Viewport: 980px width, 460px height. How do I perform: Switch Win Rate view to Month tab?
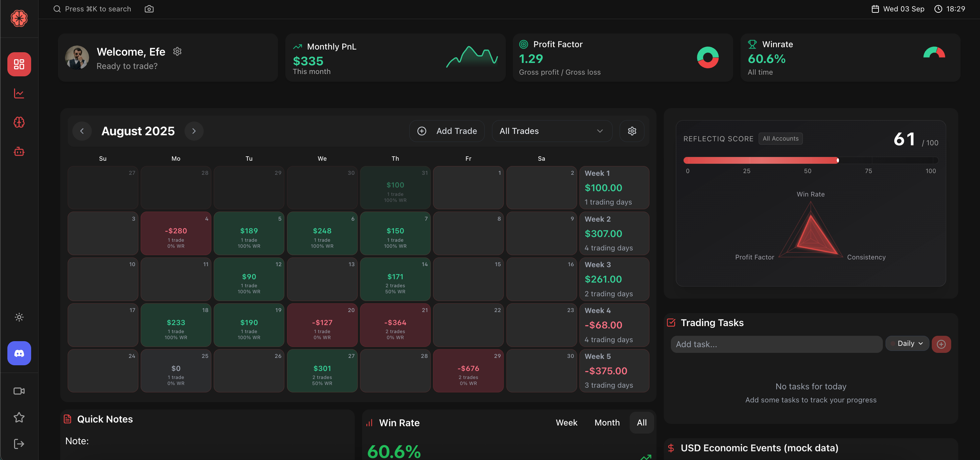point(607,423)
